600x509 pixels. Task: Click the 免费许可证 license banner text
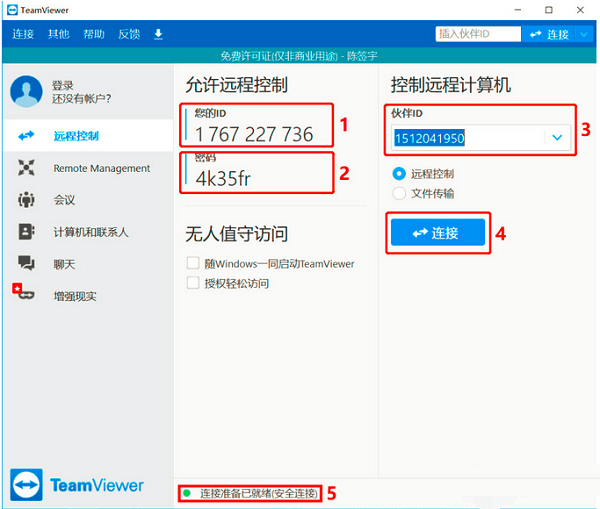299,56
